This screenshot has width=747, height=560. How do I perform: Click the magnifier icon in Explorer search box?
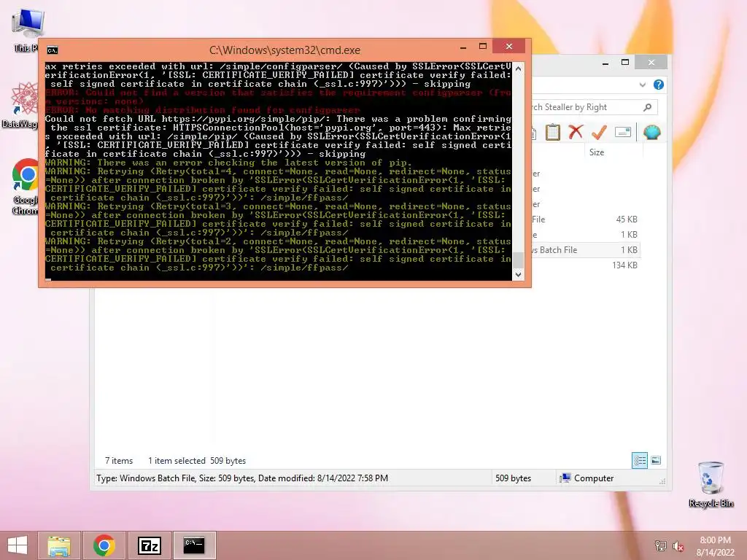click(x=647, y=107)
